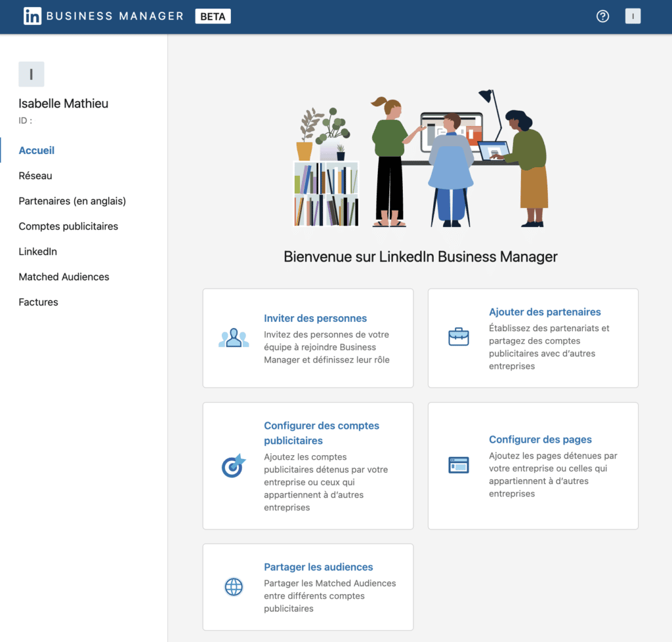Viewport: 672px width, 642px height.
Task: Click the LinkedIn logo in the header
Action: click(x=32, y=16)
